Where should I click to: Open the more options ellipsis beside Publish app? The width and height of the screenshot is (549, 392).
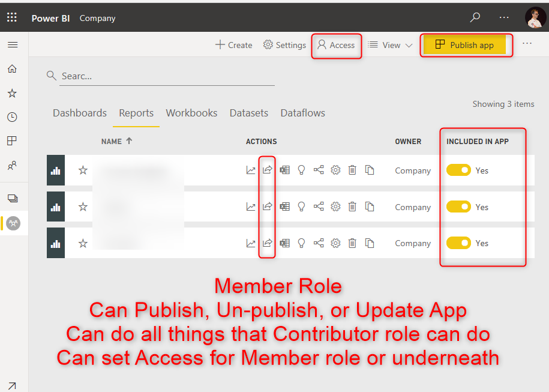(527, 44)
